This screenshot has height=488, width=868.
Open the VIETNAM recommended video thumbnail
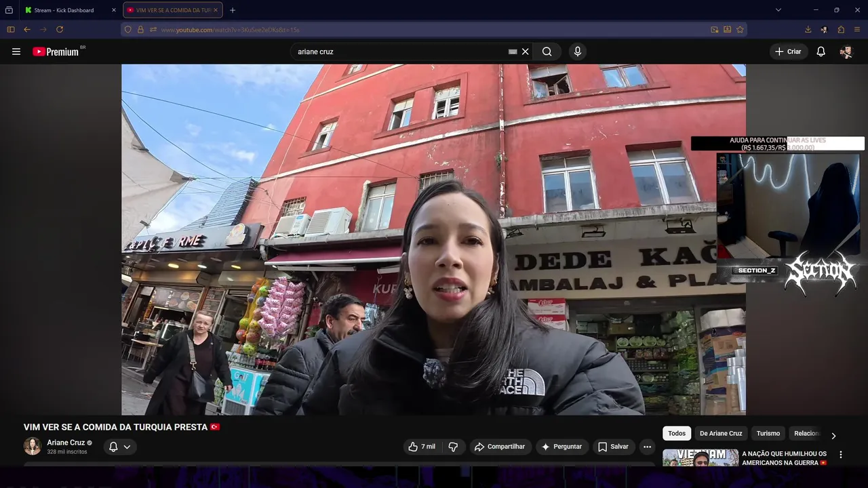pos(701,458)
